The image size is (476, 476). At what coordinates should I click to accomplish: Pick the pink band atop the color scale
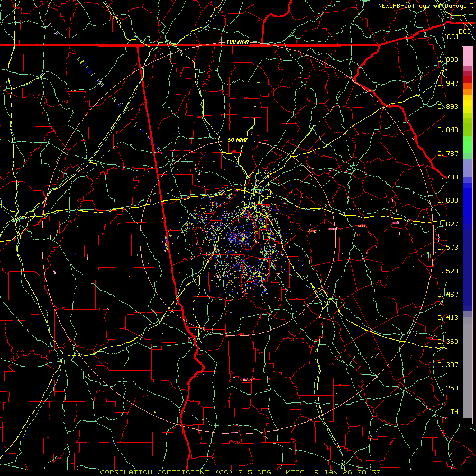[x=467, y=56]
